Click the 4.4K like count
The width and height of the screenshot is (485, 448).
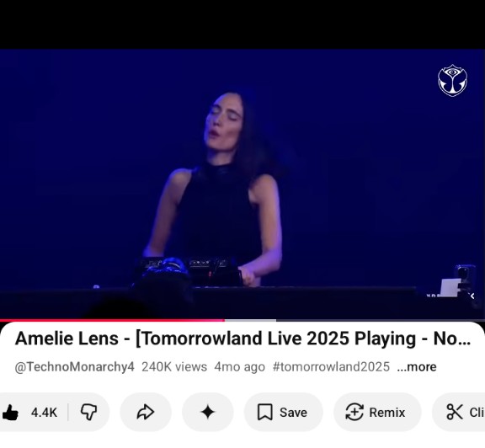pyautogui.click(x=44, y=413)
